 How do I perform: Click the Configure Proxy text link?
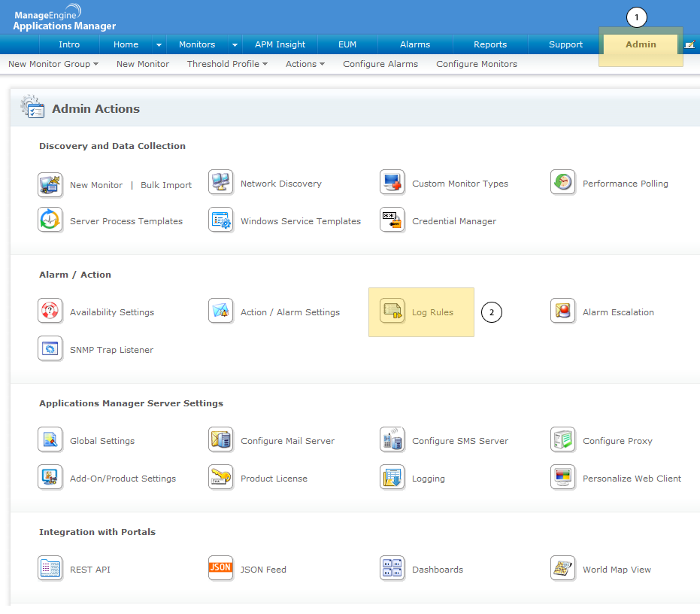click(617, 441)
